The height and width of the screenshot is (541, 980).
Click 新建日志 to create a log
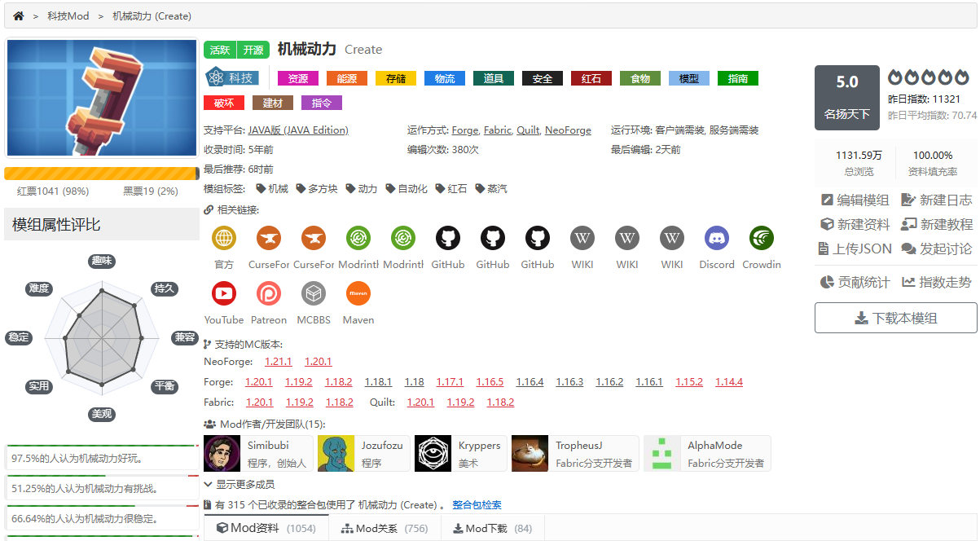(937, 200)
